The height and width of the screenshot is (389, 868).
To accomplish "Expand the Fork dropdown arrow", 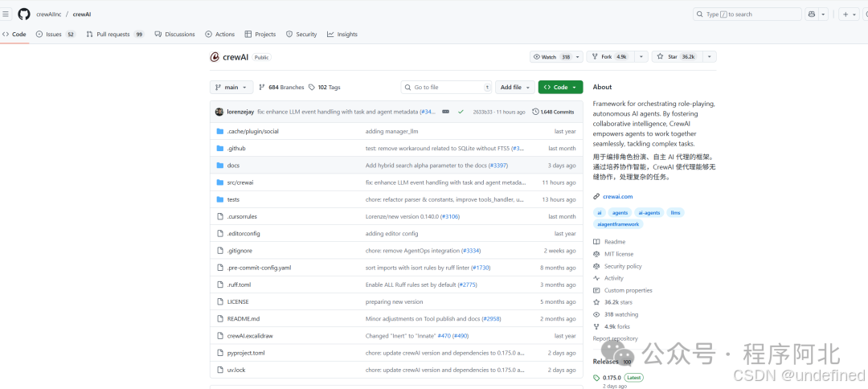I will point(641,57).
